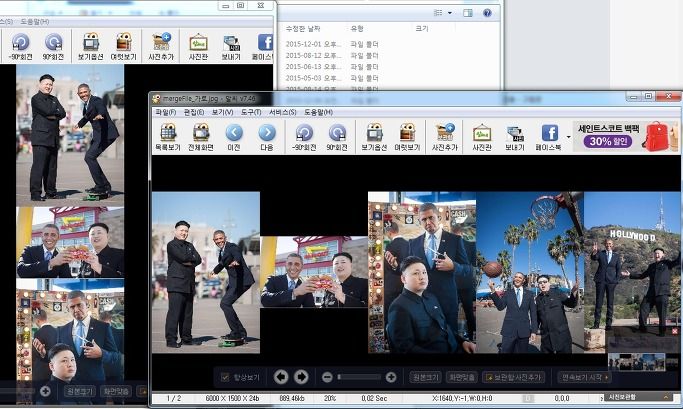The image size is (683, 409).
Task: Click 페이스북 Facebook icon in front window
Action: coord(548,137)
